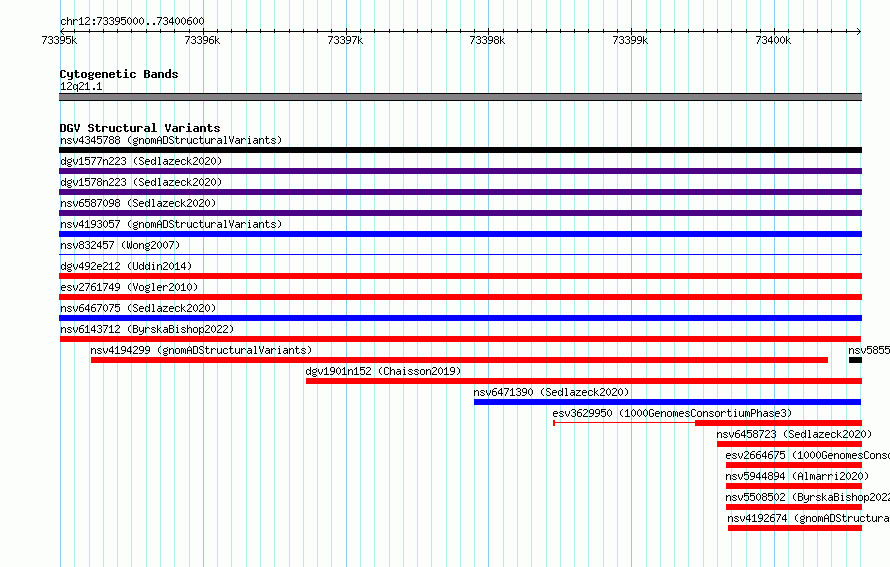Screen dimensions: 890x567
Task: Open nsv6143712 (ByrskaBishop2022) label
Action: [147, 329]
